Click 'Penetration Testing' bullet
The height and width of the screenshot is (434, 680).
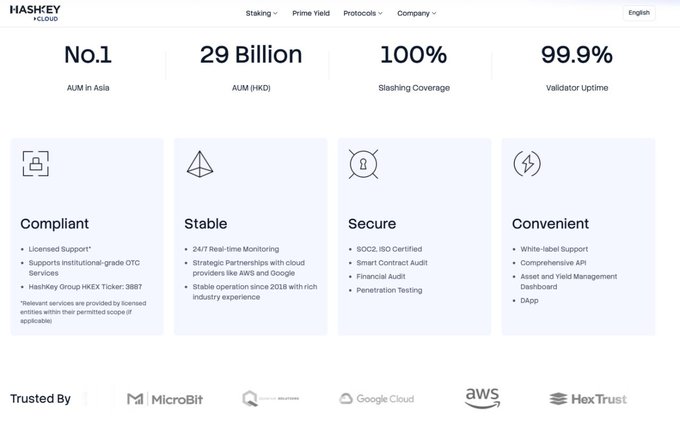click(x=389, y=290)
